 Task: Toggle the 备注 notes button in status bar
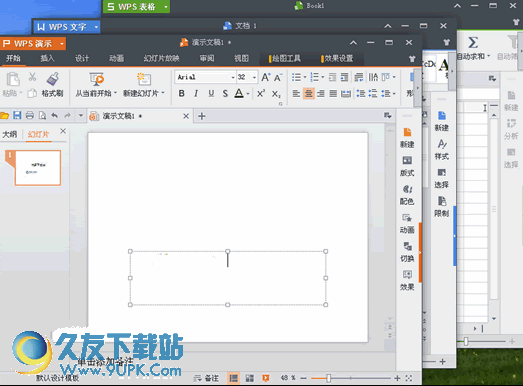[206, 378]
